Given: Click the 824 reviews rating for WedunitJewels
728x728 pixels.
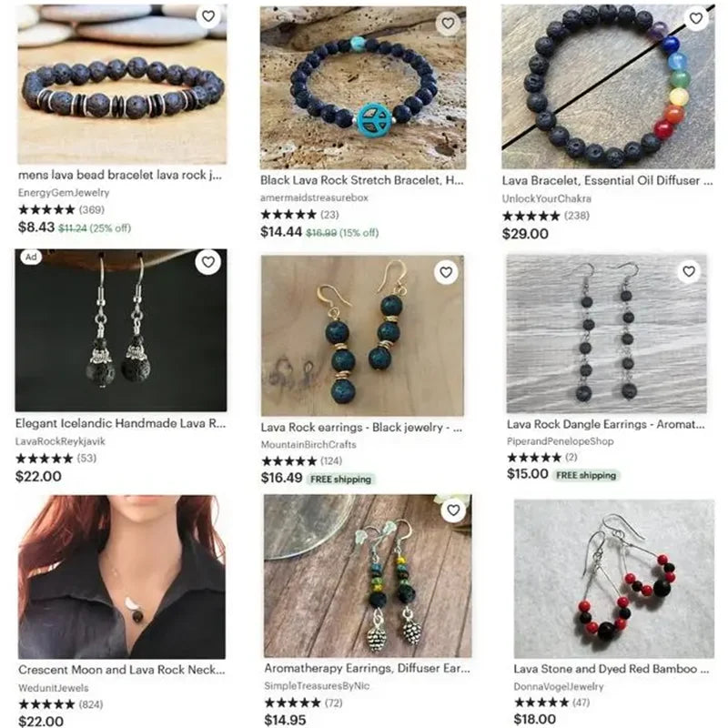Looking at the screenshot, I should point(60,704).
